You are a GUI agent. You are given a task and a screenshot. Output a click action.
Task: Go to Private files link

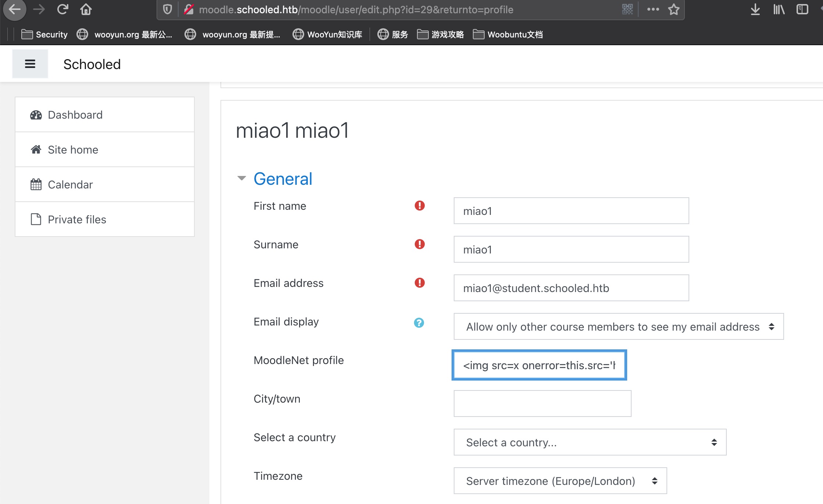click(77, 219)
